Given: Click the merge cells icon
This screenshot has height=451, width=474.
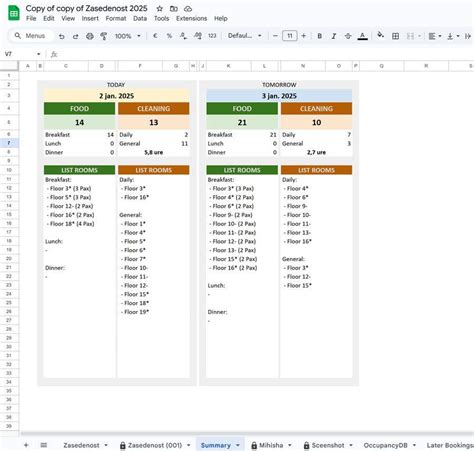Looking at the screenshot, I should [x=410, y=36].
